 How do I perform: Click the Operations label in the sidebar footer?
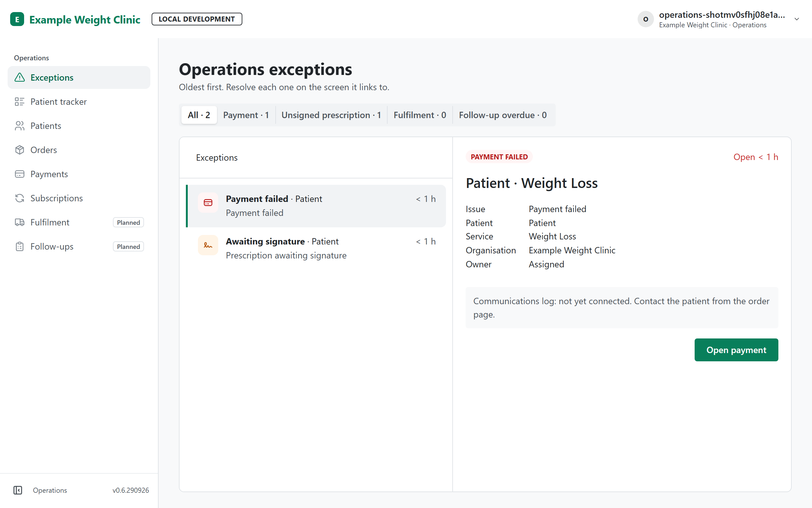click(50, 490)
